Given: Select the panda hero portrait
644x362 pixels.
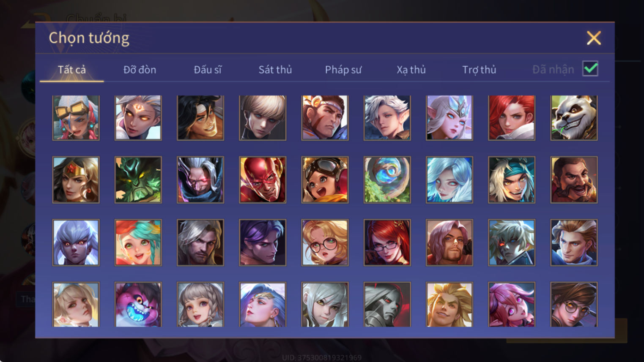Looking at the screenshot, I should tap(574, 117).
